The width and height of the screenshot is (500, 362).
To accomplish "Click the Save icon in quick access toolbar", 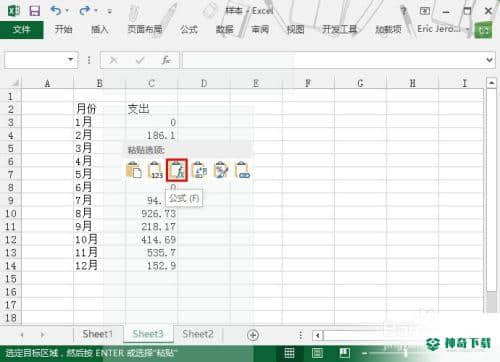I will point(35,11).
